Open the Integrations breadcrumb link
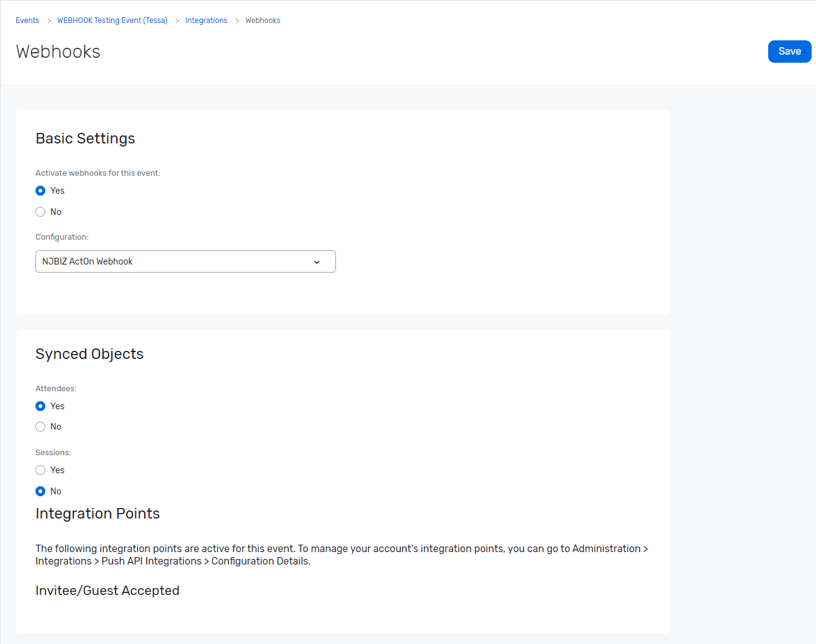This screenshot has width=816, height=644. pyautogui.click(x=206, y=20)
